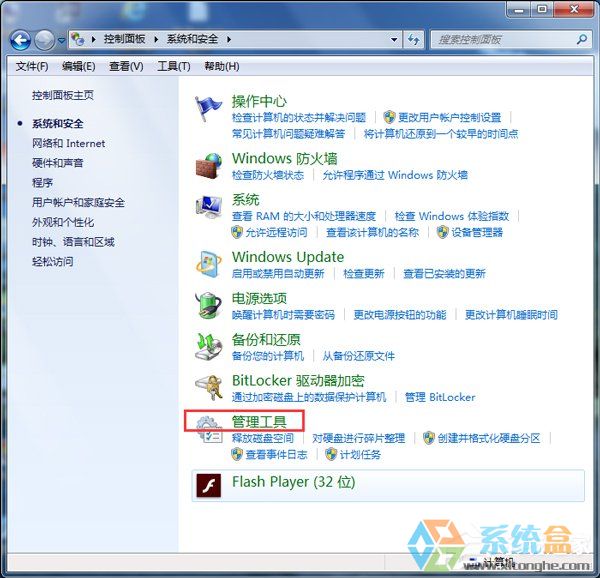Screen dimensions: 600x578
Task: Click the Windows Firewall brick wall icon
Action: [x=209, y=165]
